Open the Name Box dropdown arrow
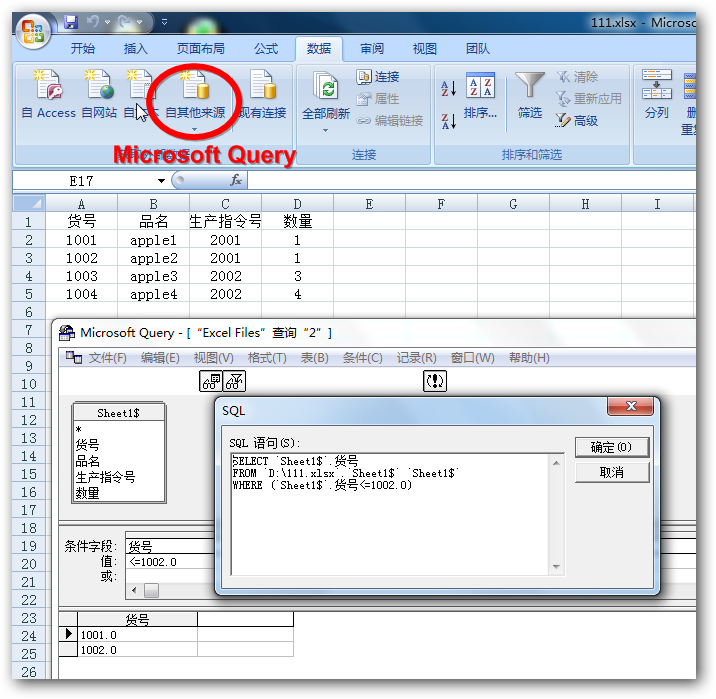The height and width of the screenshot is (699, 716). [161, 181]
